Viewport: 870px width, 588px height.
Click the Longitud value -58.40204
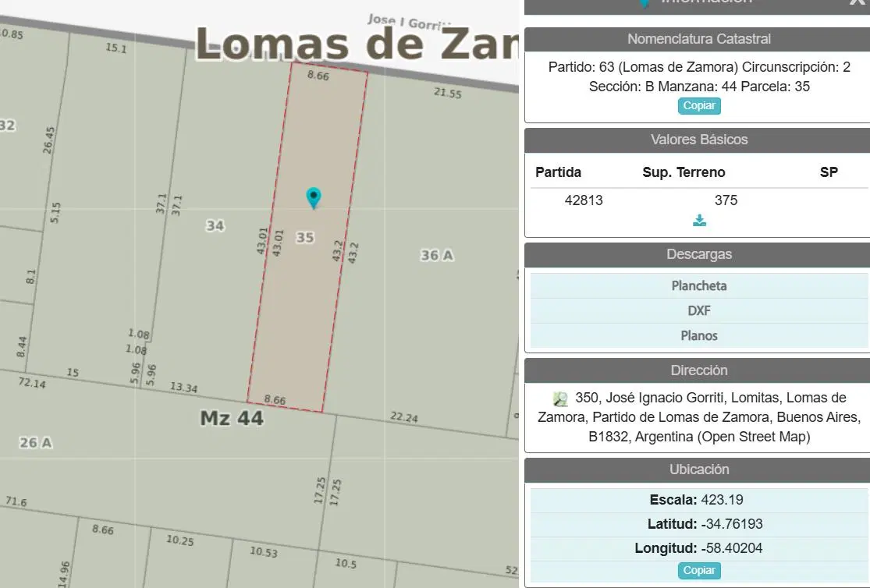point(731,548)
